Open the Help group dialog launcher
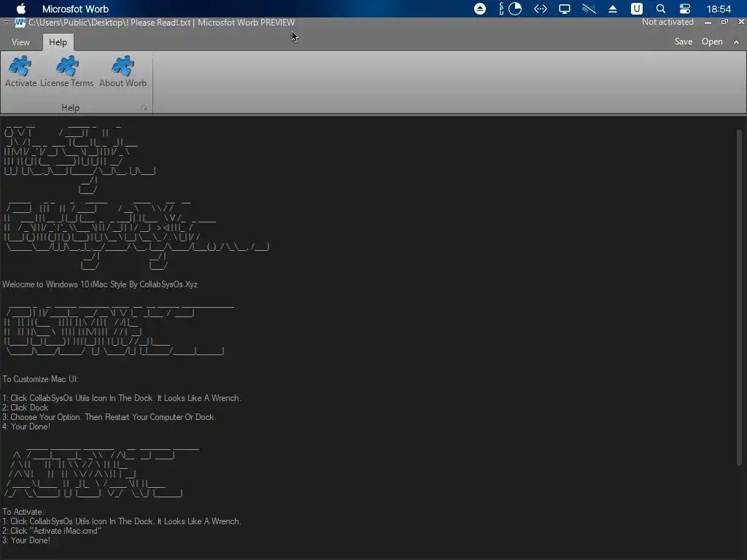This screenshot has height=560, width=747. [x=144, y=108]
